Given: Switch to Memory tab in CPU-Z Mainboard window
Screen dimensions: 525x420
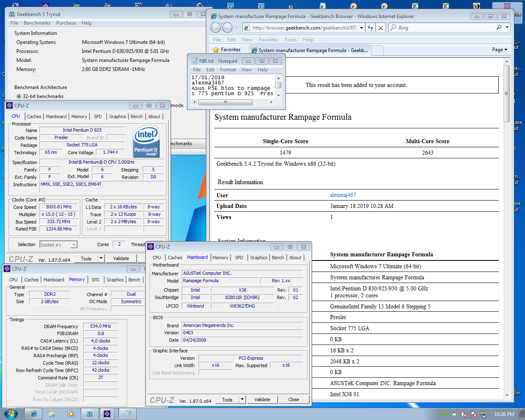Looking at the screenshot, I should [220, 258].
